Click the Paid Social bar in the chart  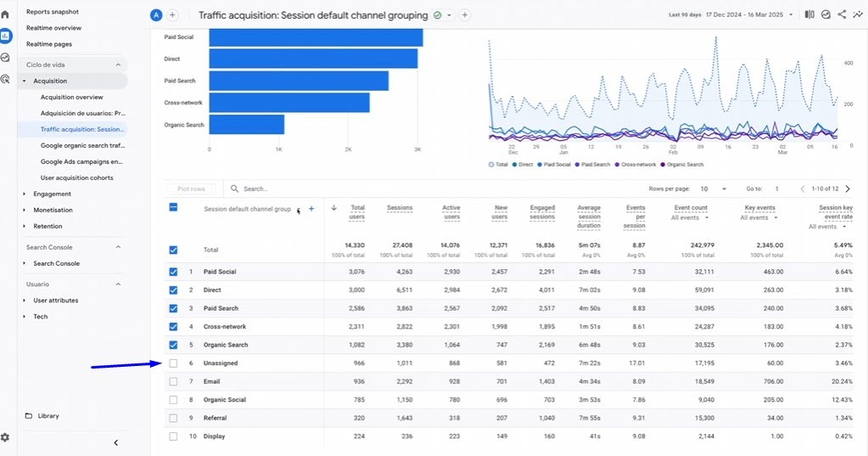[316, 37]
